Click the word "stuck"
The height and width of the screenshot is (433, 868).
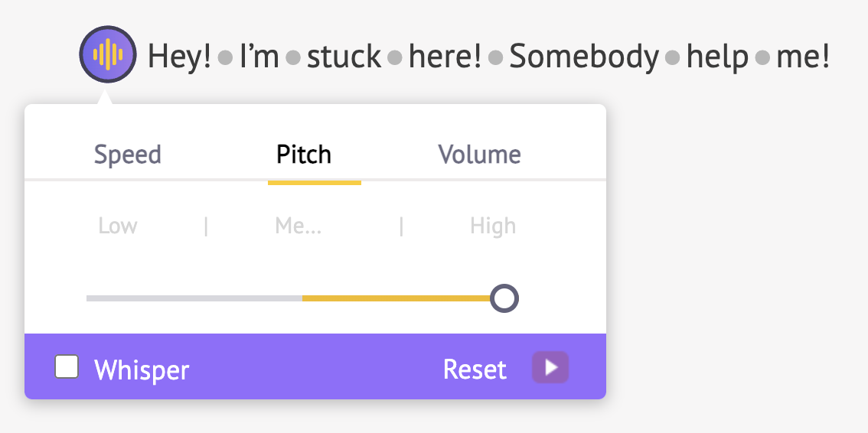click(x=344, y=57)
